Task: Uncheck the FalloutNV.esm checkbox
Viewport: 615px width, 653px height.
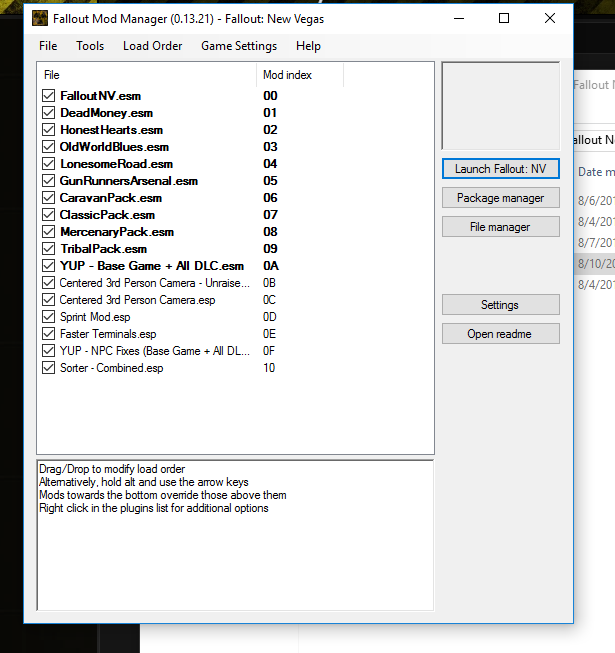Action: [x=48, y=96]
